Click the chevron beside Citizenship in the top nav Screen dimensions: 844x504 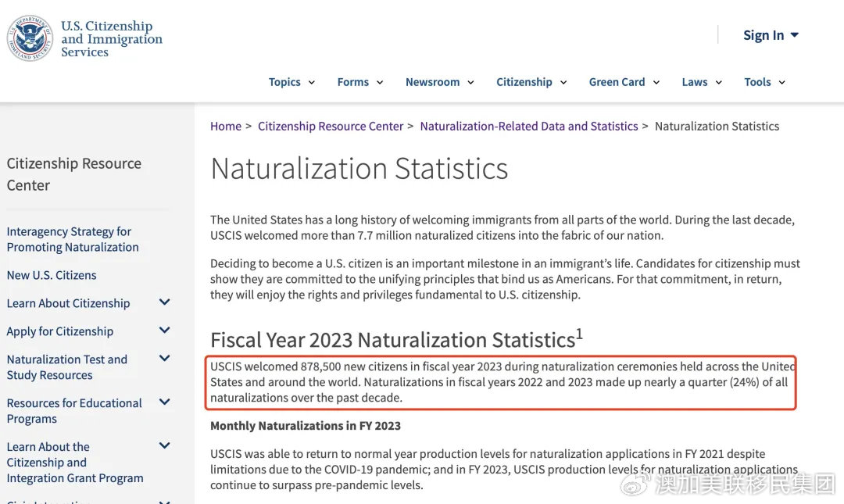tap(563, 82)
